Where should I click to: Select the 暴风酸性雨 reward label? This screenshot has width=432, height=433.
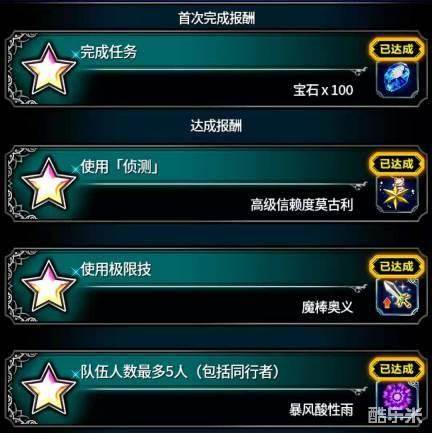pyautogui.click(x=321, y=410)
